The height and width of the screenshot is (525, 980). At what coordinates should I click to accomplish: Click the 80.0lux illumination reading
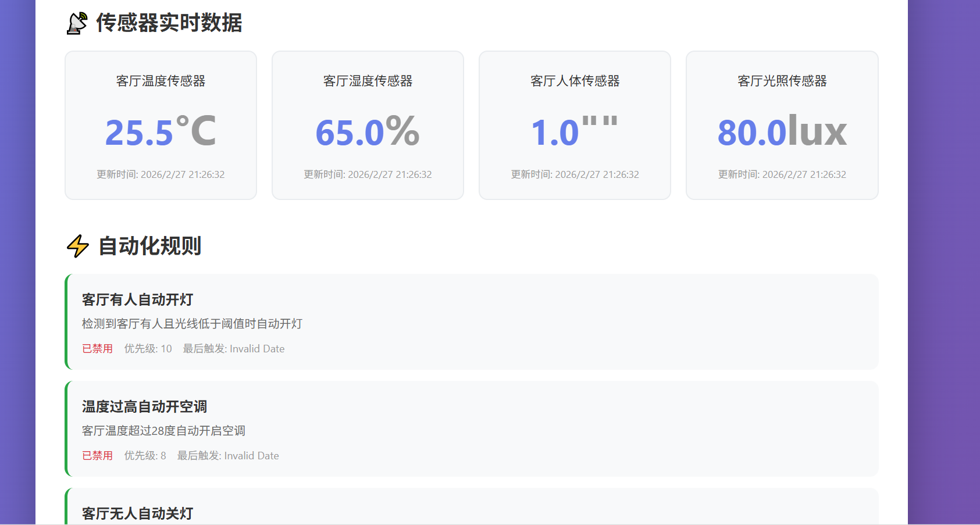pyautogui.click(x=782, y=132)
